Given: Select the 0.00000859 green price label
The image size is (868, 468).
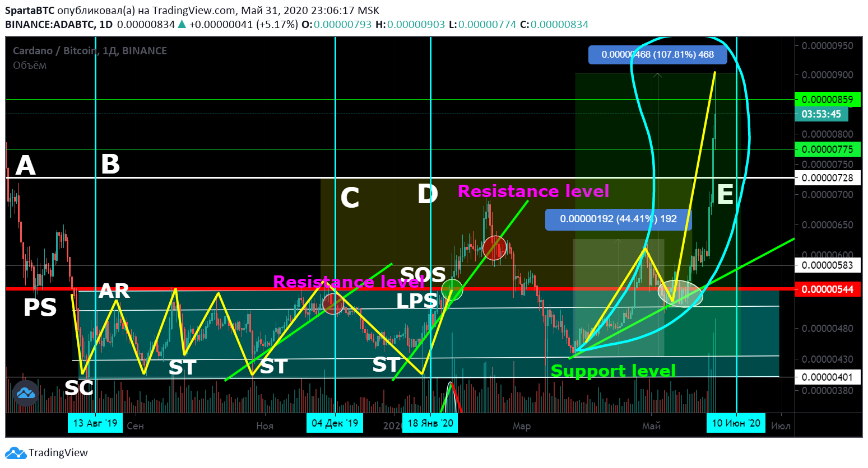Looking at the screenshot, I should click(x=827, y=100).
